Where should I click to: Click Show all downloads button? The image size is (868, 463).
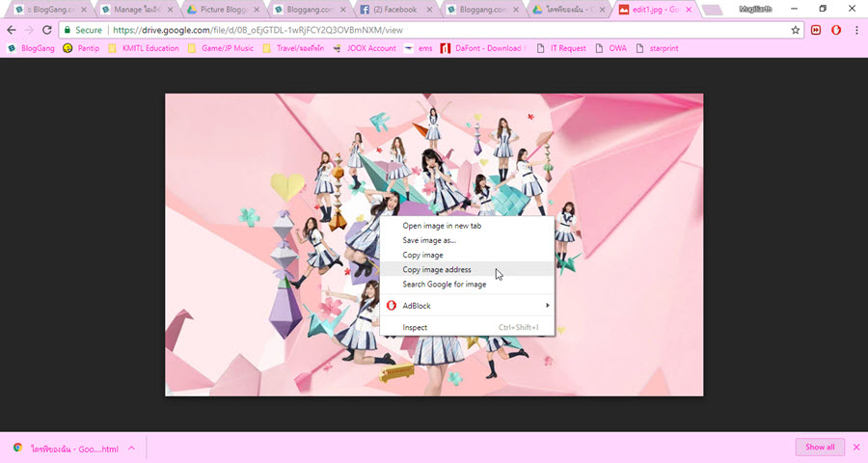click(x=820, y=447)
